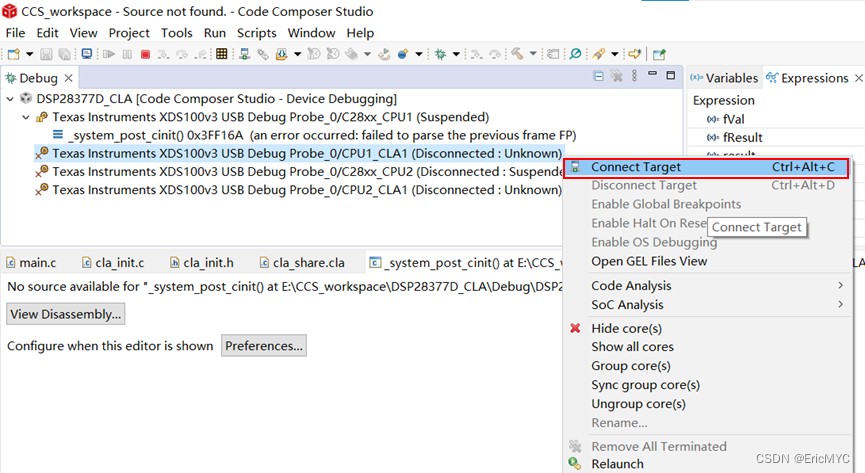Screen dimensions: 865x473
Task: Open the File menu
Action: 15,33
